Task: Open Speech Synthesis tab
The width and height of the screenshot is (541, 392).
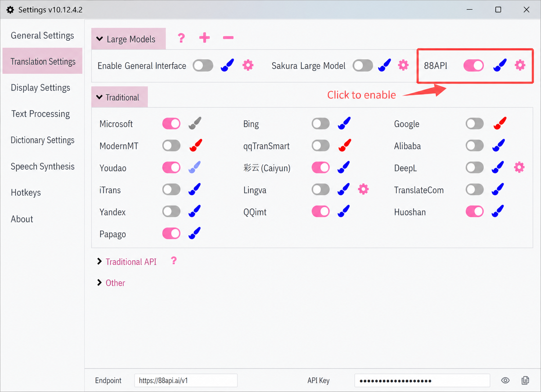Action: 42,166
